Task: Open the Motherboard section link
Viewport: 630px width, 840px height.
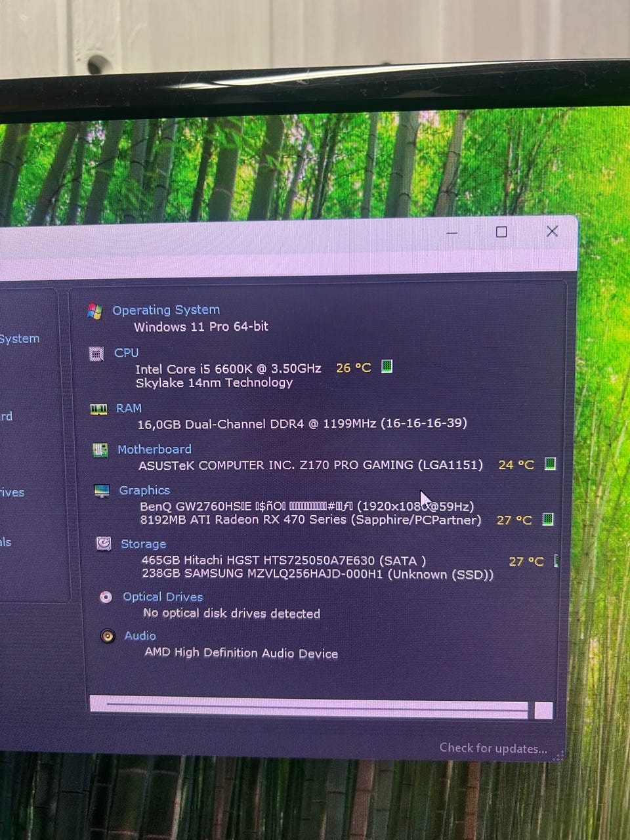Action: 154,450
